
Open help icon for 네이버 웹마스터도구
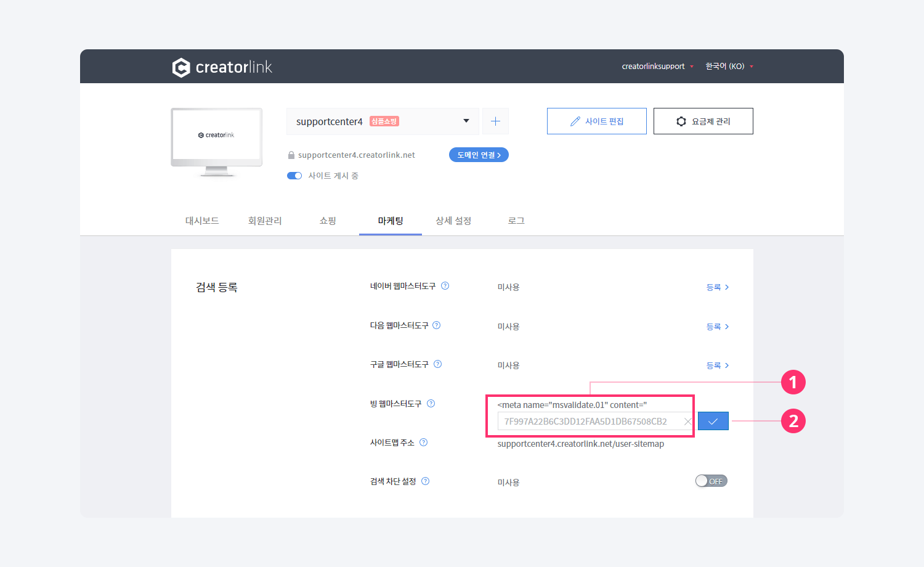(445, 286)
